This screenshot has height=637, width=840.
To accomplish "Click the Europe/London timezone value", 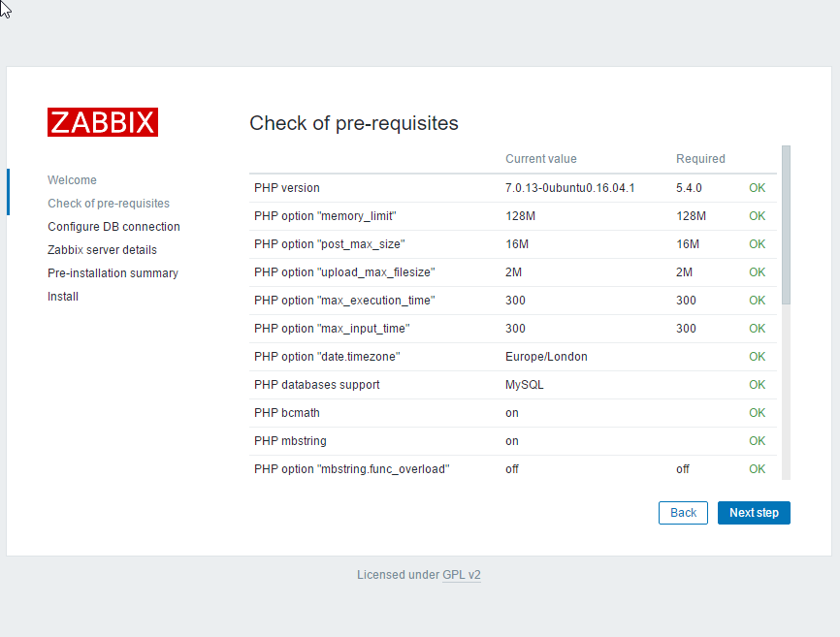I will tap(544, 356).
